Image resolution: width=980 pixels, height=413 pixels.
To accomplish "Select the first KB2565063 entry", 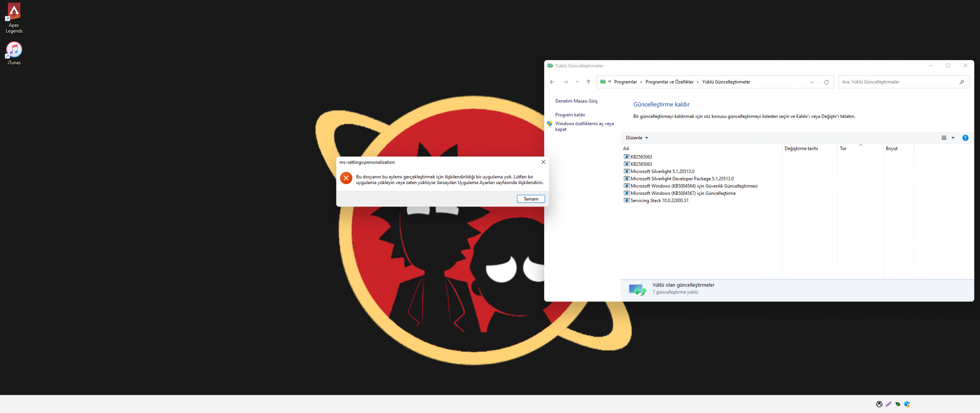I will 641,157.
